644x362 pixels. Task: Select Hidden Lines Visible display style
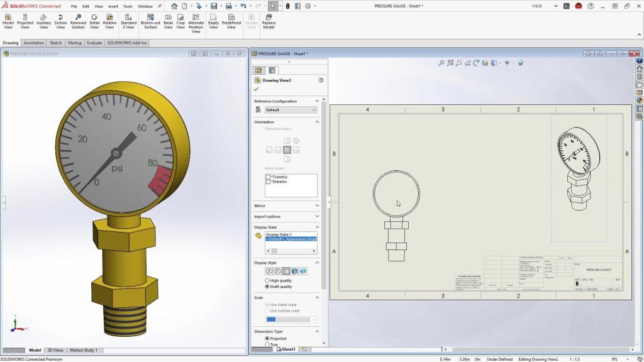click(x=277, y=271)
